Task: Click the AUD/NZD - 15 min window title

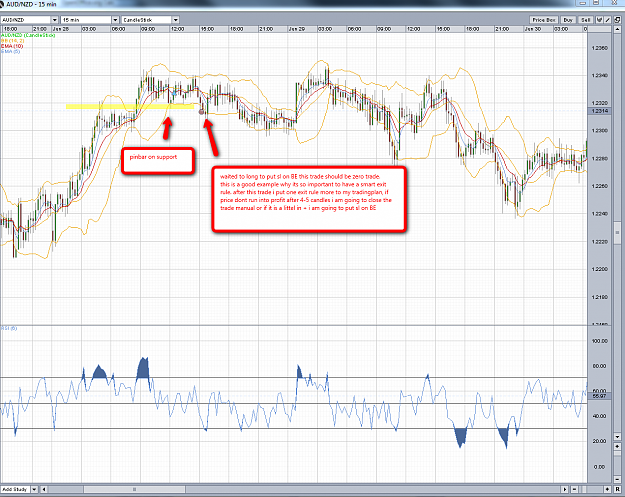Action: tap(31, 4)
